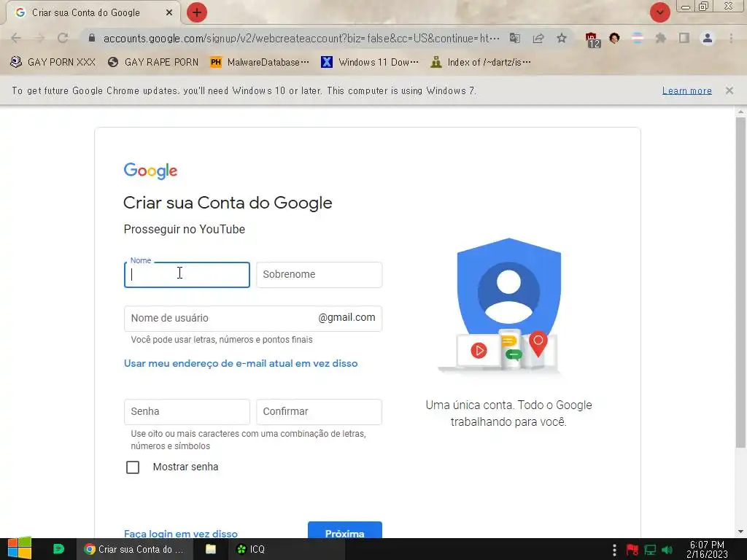Switch to Chrome taskbar item
The height and width of the screenshot is (560, 747).
[x=135, y=549]
